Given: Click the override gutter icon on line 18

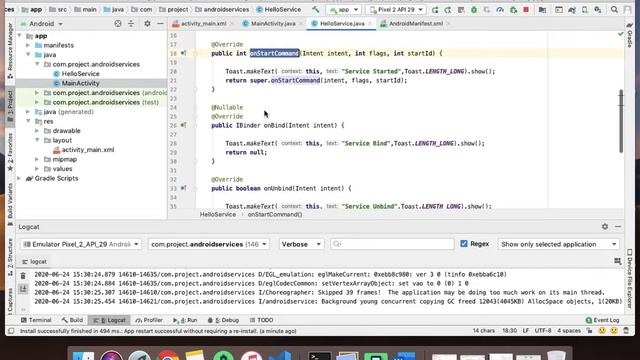Looking at the screenshot, I should 183,53.
